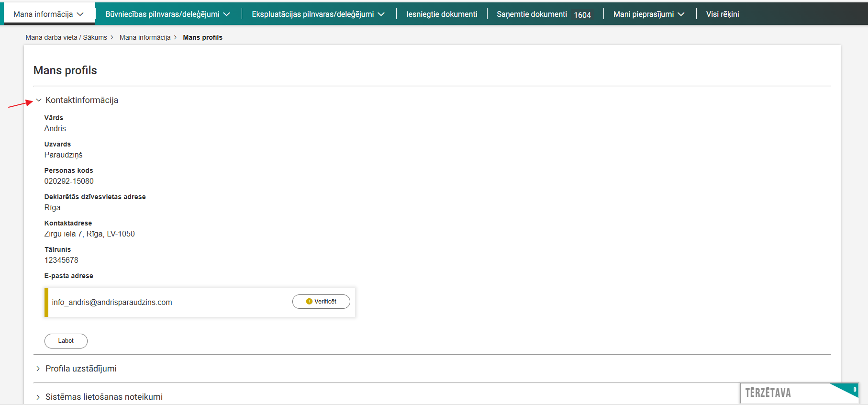Click the 1604 received documents counter
The height and width of the screenshot is (405, 868).
point(582,15)
